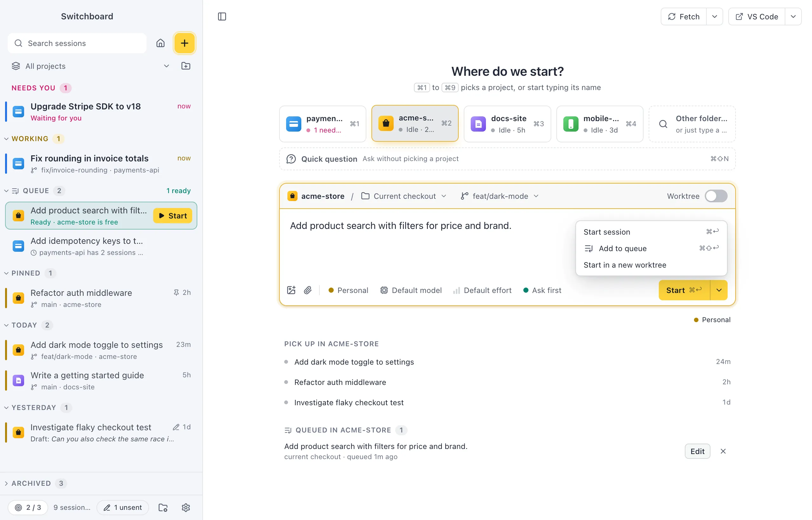812x520 pixels.
Task: Open the All projects dropdown
Action: click(90, 66)
